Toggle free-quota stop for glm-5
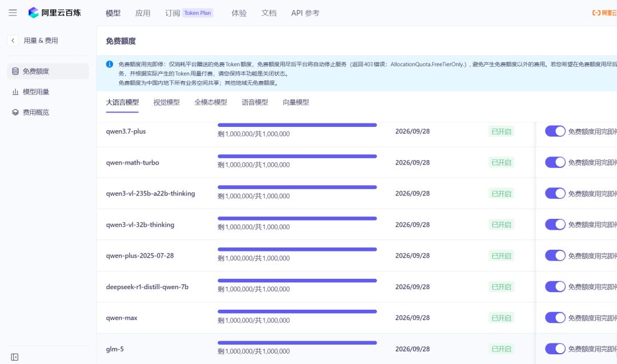The height and width of the screenshot is (364, 617). [x=555, y=349]
